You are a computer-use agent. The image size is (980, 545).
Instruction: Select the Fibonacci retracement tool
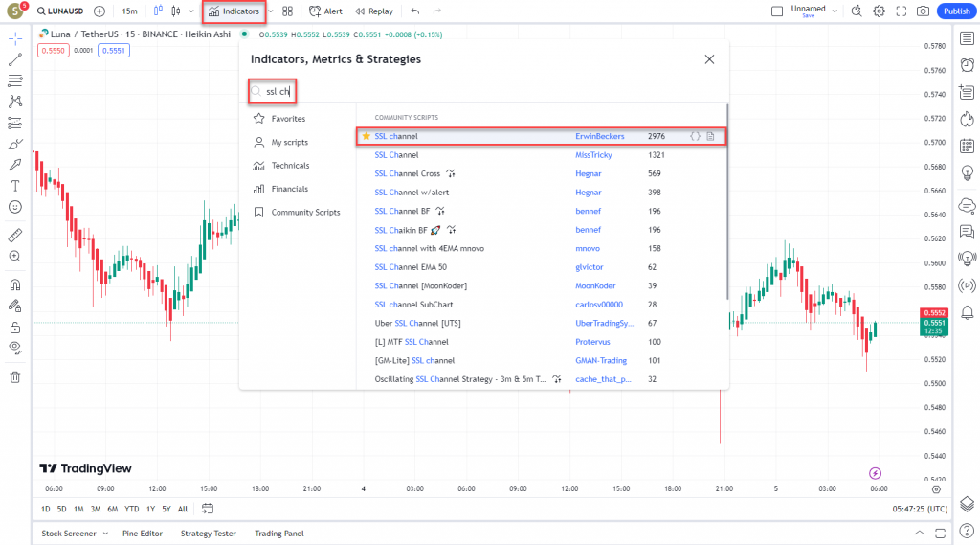15,80
